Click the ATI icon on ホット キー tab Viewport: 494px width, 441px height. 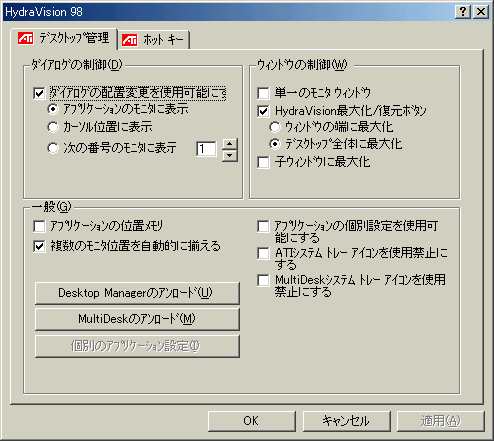(129, 40)
